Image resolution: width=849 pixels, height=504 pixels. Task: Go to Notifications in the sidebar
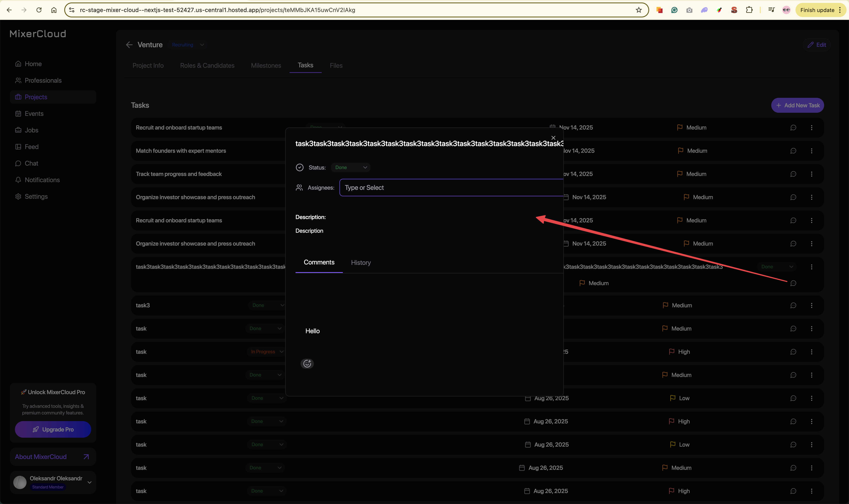click(42, 180)
